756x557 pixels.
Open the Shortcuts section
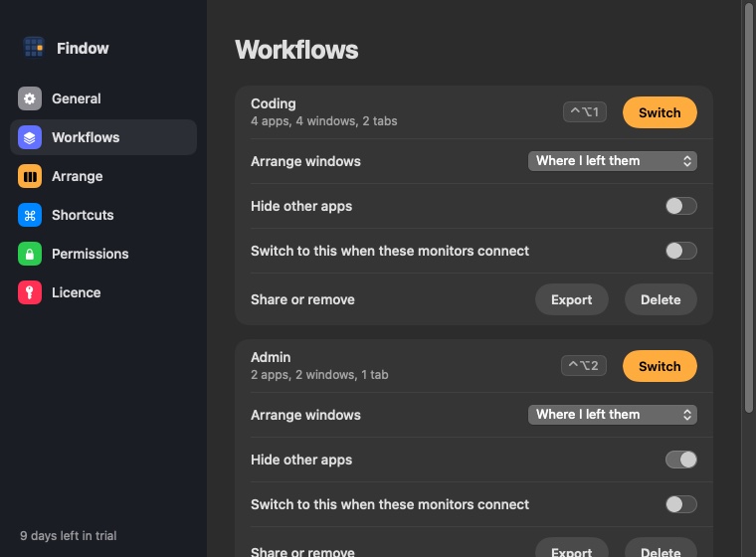click(x=103, y=215)
